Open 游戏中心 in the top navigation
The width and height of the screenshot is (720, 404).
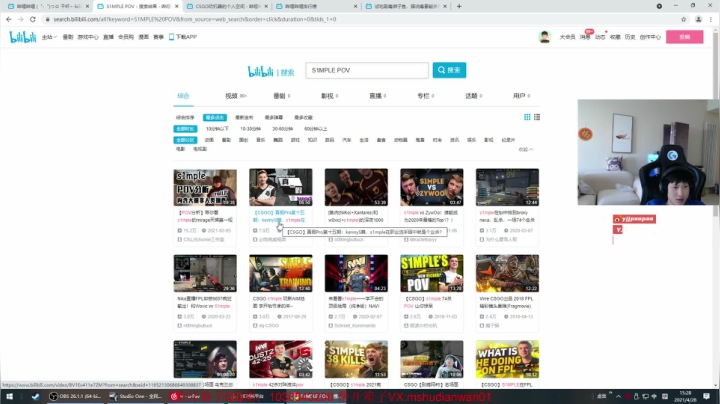[x=88, y=37]
